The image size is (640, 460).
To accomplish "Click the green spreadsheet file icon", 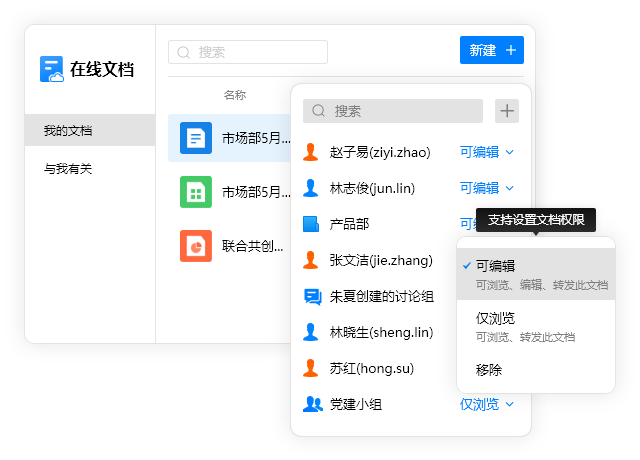I will (x=196, y=192).
